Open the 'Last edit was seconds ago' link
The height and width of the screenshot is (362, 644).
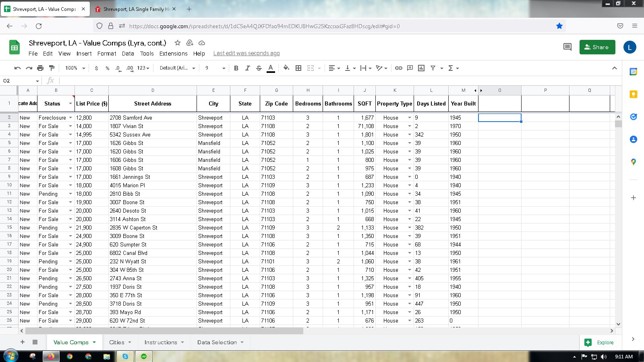tap(246, 54)
